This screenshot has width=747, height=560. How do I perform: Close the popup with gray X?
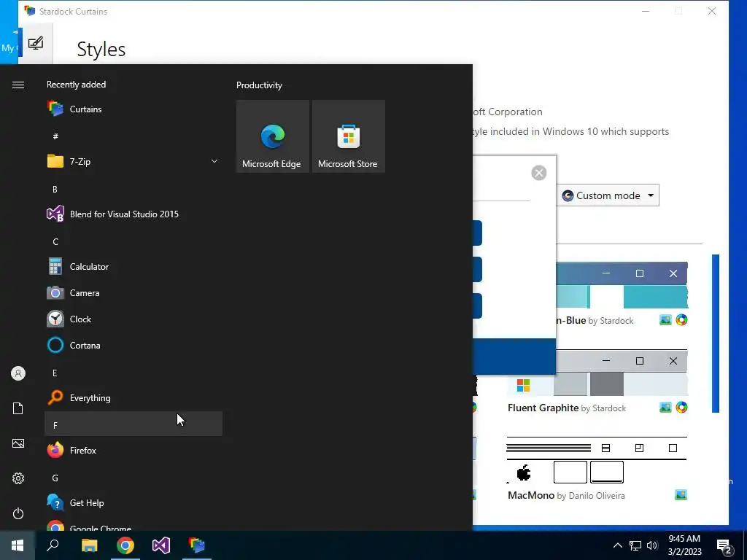pos(539,173)
